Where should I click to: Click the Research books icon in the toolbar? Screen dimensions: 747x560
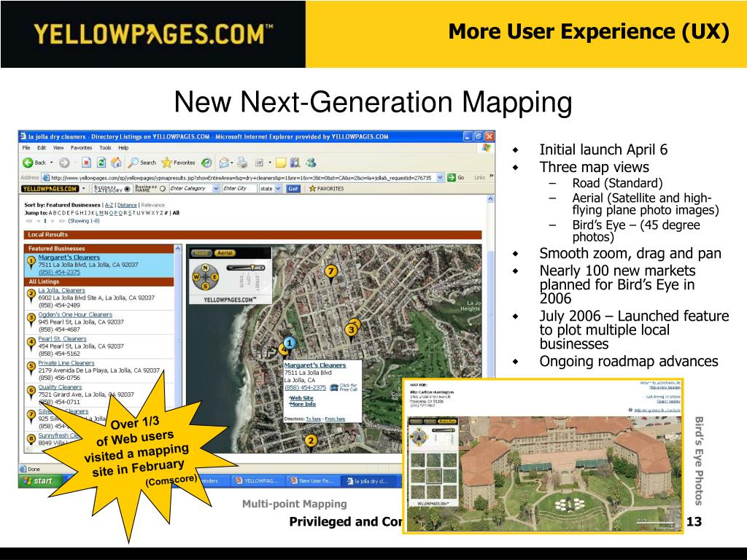[x=295, y=163]
